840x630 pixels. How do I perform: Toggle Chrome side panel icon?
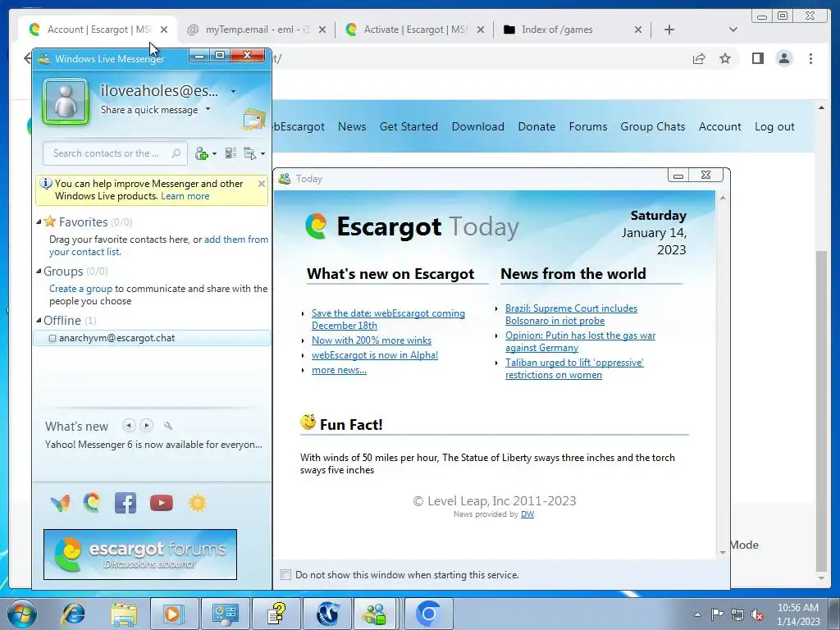(x=757, y=58)
